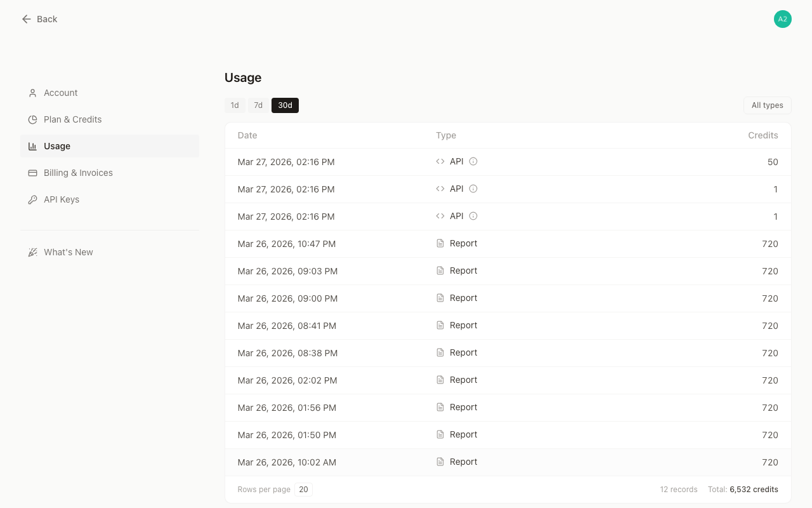This screenshot has width=812, height=508.
Task: Go to the Account section
Action: [61, 93]
